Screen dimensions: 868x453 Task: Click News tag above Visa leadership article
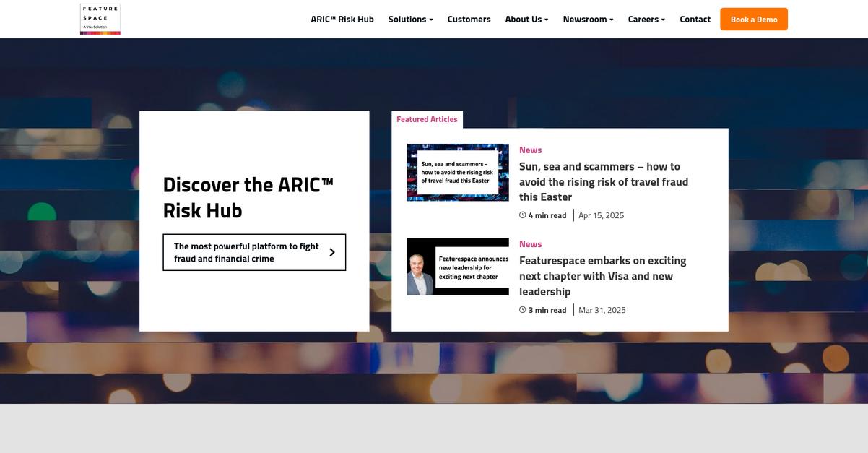[x=530, y=244]
